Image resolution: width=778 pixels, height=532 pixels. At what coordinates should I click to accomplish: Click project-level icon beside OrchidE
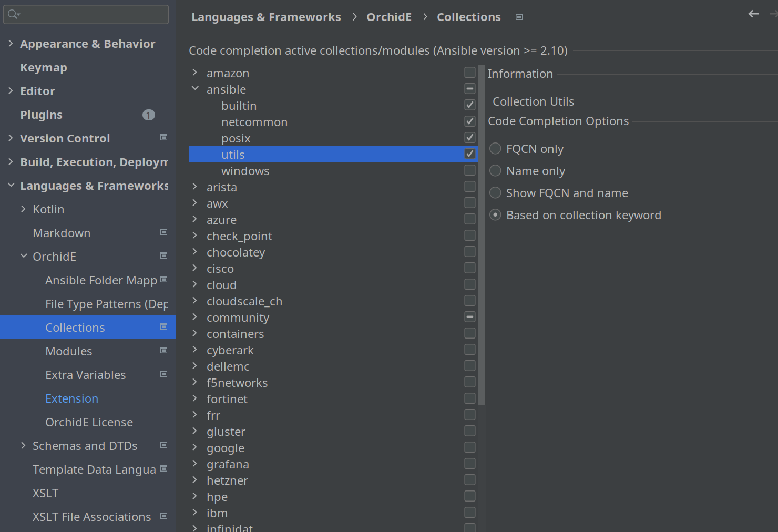coord(163,255)
